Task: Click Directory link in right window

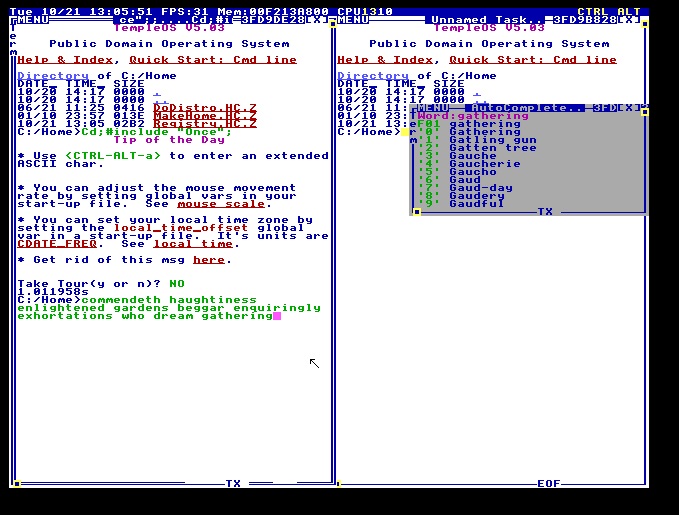Action: 373,76
